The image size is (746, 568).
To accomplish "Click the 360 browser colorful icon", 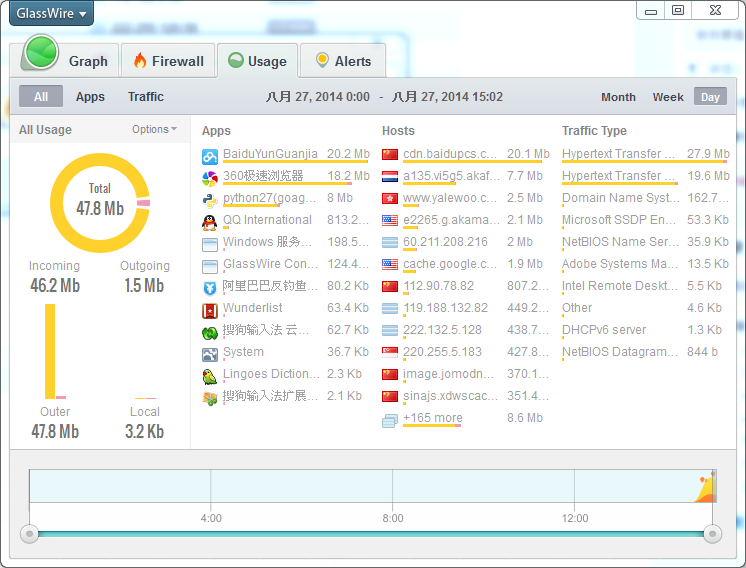I will tap(210, 178).
